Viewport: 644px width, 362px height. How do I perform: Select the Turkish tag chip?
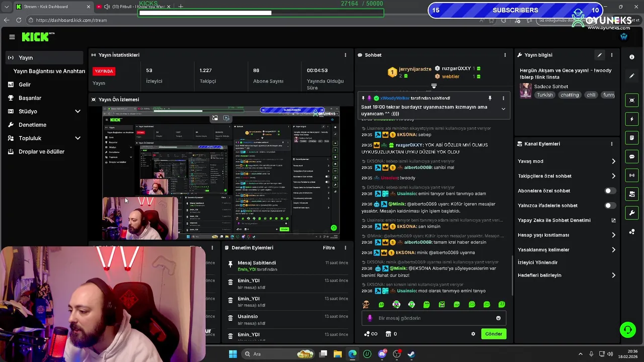(x=544, y=95)
